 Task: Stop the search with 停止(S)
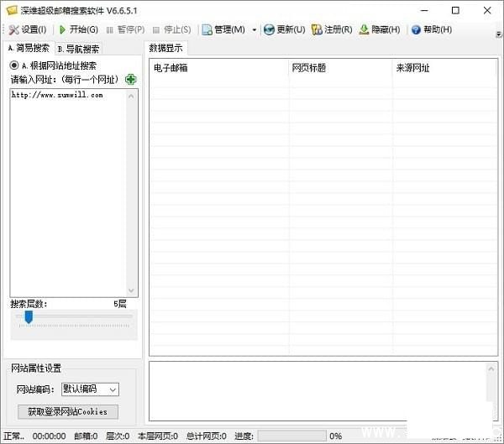(x=172, y=30)
